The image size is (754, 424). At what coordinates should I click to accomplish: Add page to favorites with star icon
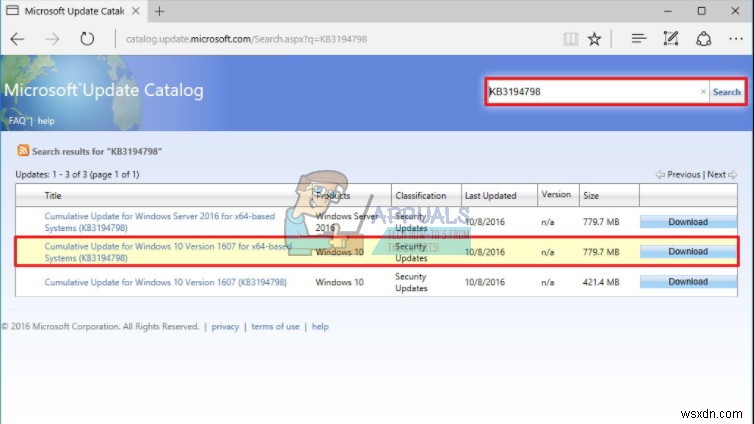click(x=594, y=39)
